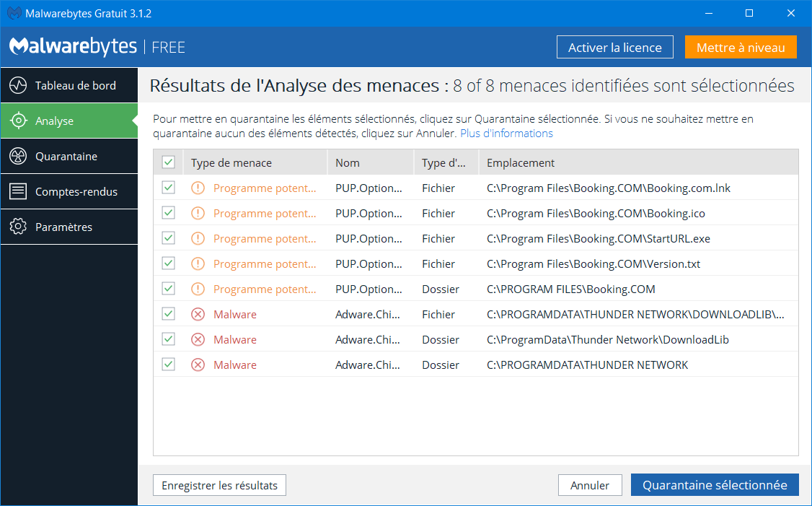Click the Tableau de bord pulse icon
Viewport: 812px width, 506px height.
pos(18,85)
